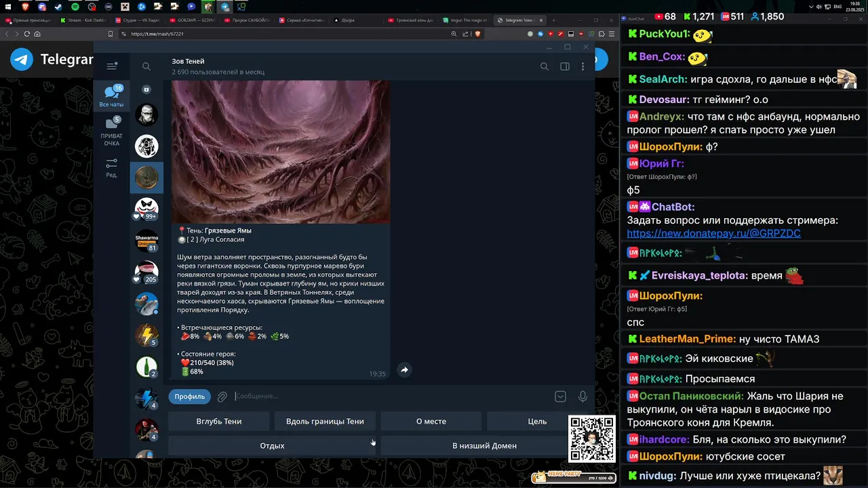Go to the browser home page icon
This screenshot has height=488, width=868.
tap(37, 34)
